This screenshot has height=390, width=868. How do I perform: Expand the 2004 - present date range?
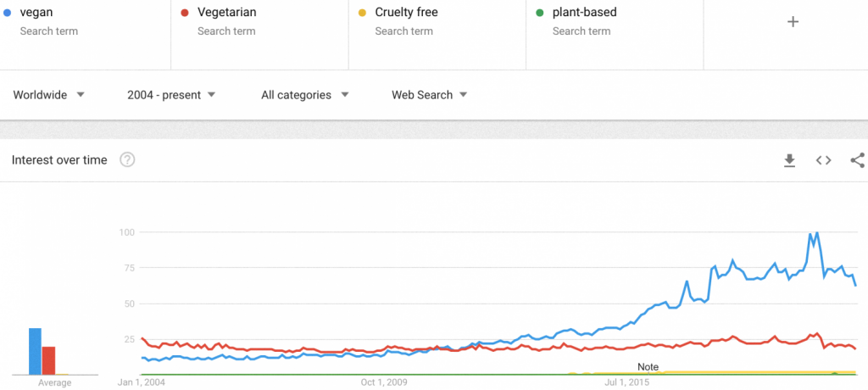coord(171,95)
